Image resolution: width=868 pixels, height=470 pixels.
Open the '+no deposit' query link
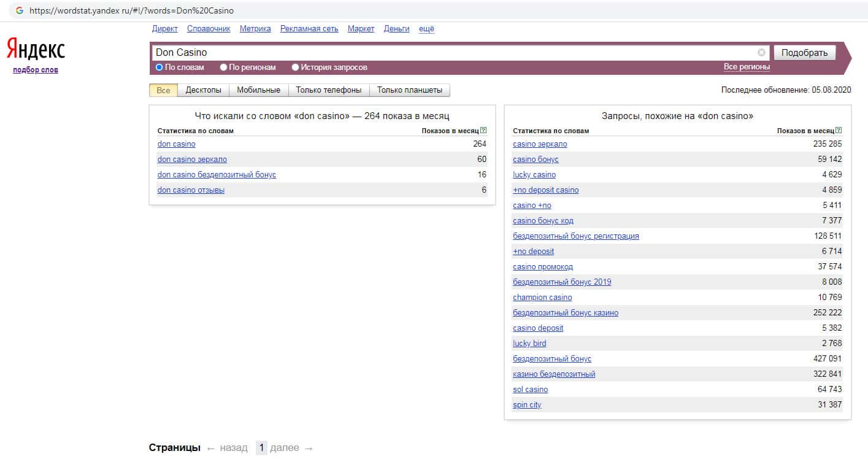[x=533, y=252]
